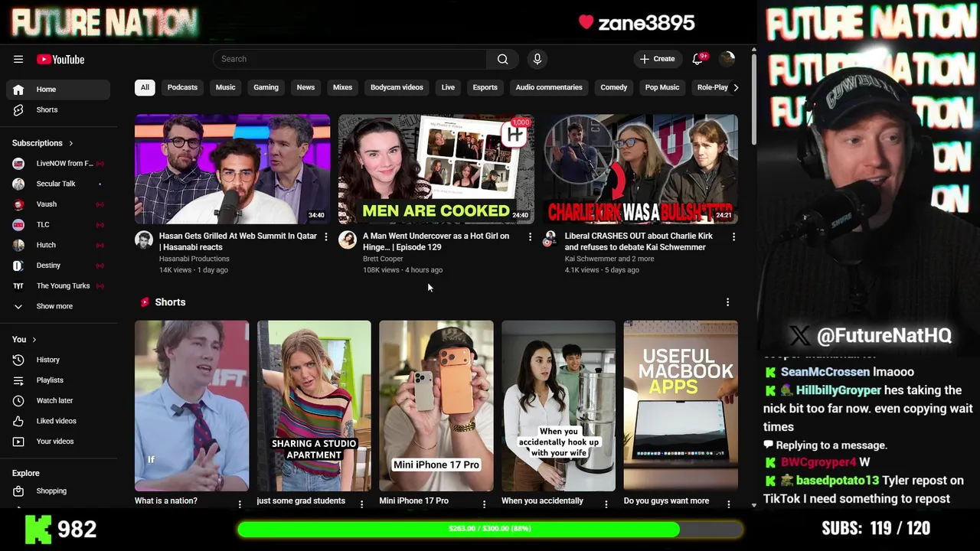Focus the Search input field
The width and height of the screenshot is (980, 551).
tap(350, 59)
